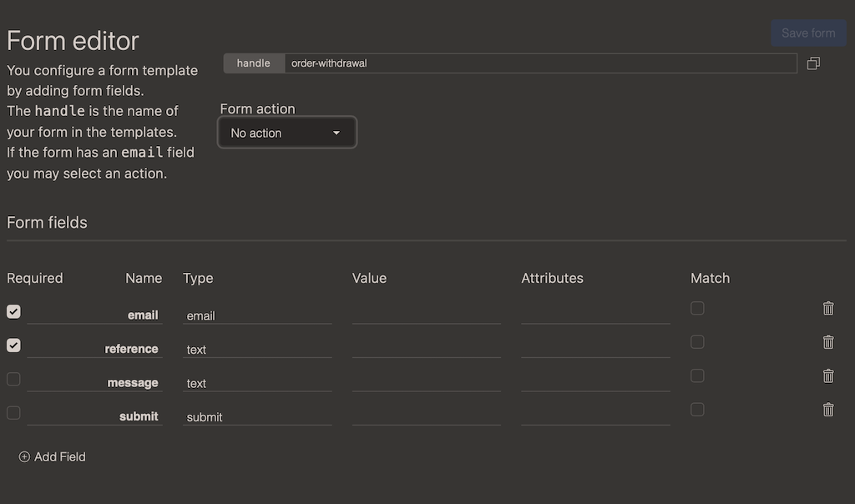Viewport: 855px width, 504px height.
Task: Delete the reference field row
Action: tap(828, 342)
